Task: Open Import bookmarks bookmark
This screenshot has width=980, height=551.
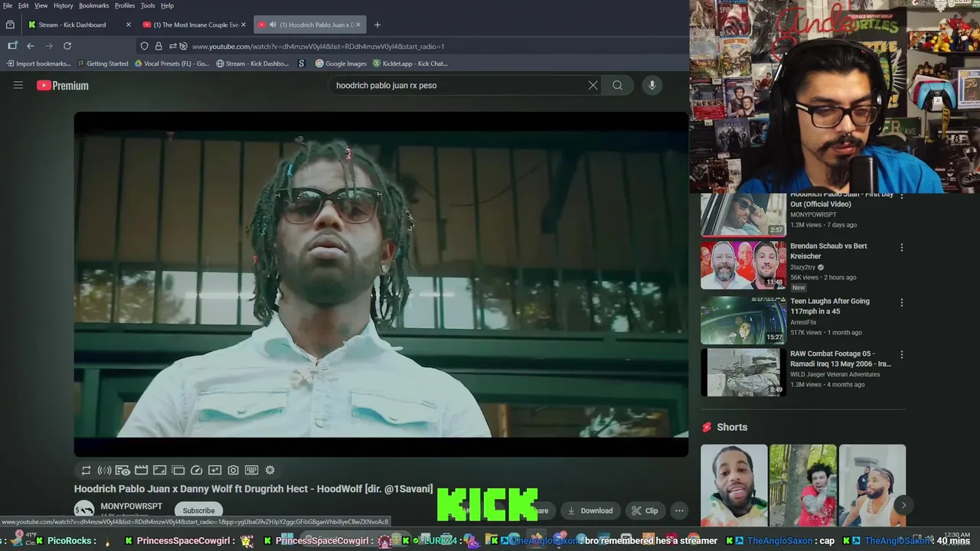Action: 38,64
